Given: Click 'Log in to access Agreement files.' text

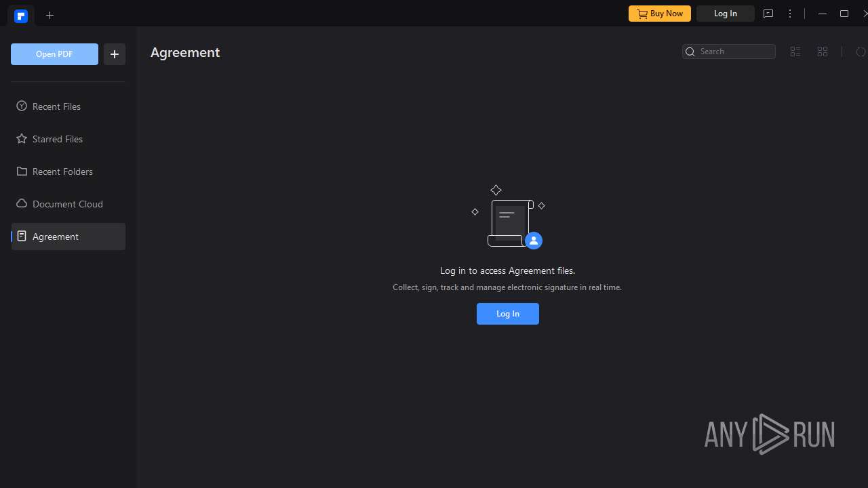Looking at the screenshot, I should click(507, 270).
